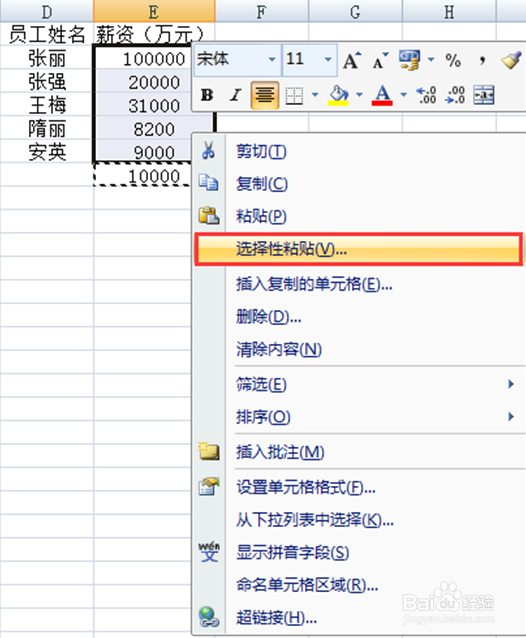This screenshot has width=526, height=638.
Task: Click the wén phonetic field icon
Action: click(209, 552)
